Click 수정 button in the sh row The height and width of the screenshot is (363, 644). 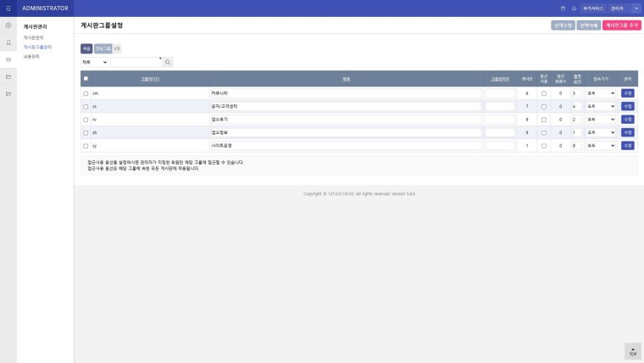click(x=628, y=133)
